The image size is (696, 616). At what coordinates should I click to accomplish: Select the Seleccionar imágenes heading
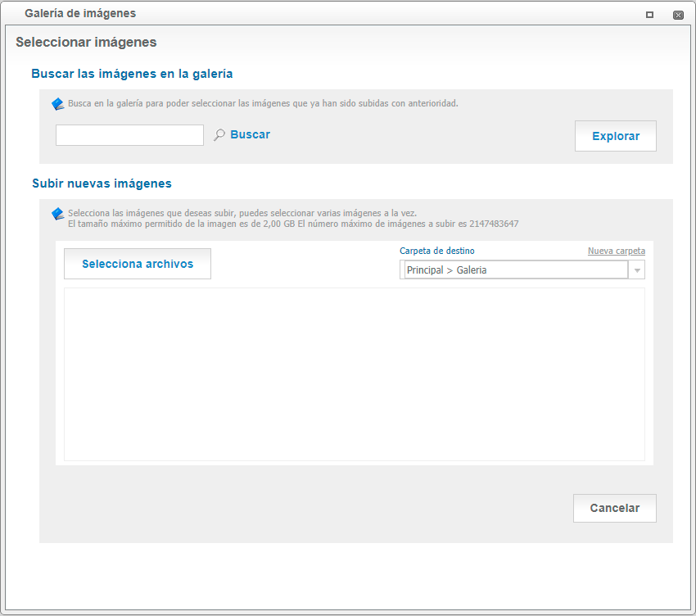(86, 43)
